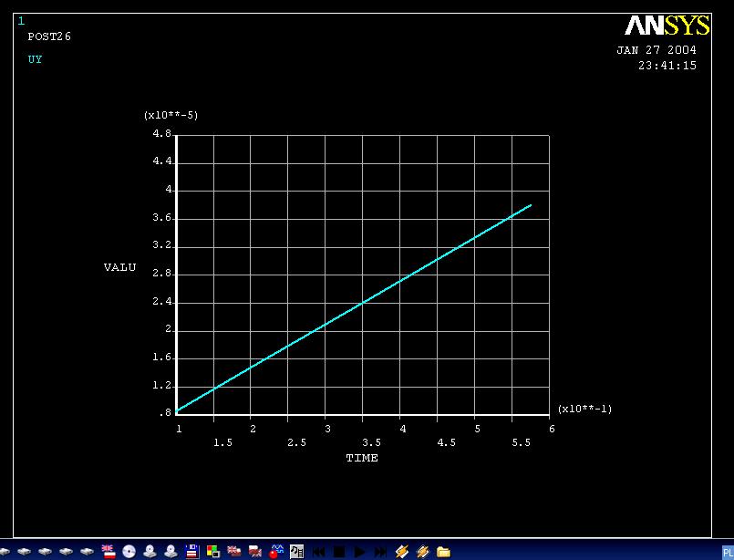Image resolution: width=734 pixels, height=560 pixels.
Task: Click the cyan UY curve line
Action: (x=354, y=308)
